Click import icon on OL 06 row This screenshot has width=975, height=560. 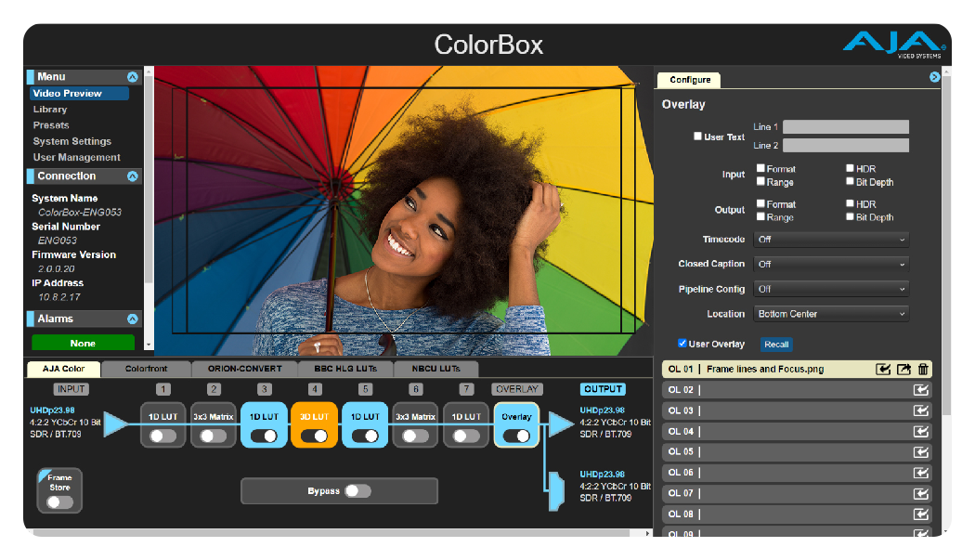921,474
